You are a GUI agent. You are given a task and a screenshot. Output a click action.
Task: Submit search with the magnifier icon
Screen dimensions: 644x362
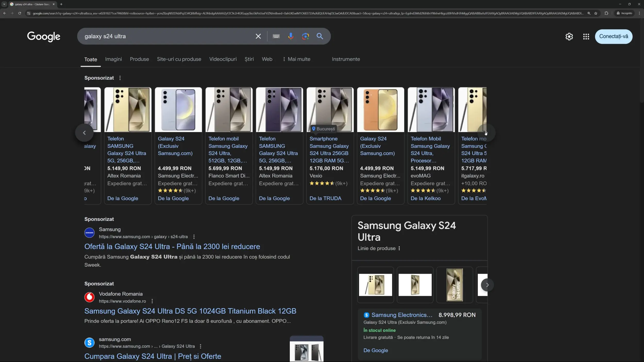point(320,36)
